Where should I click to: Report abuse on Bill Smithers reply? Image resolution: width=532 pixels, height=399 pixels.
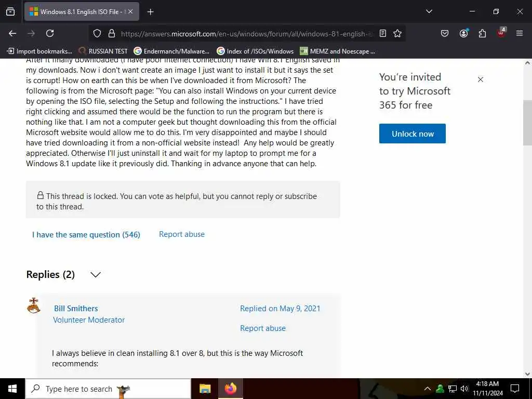263,328
